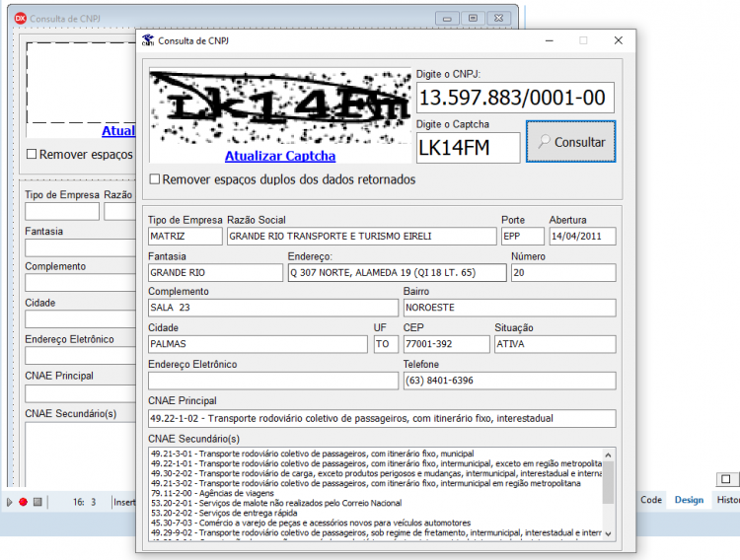The height and width of the screenshot is (560, 740).
Task: Close the front Consulta de CNPJ window
Action: coord(619,40)
